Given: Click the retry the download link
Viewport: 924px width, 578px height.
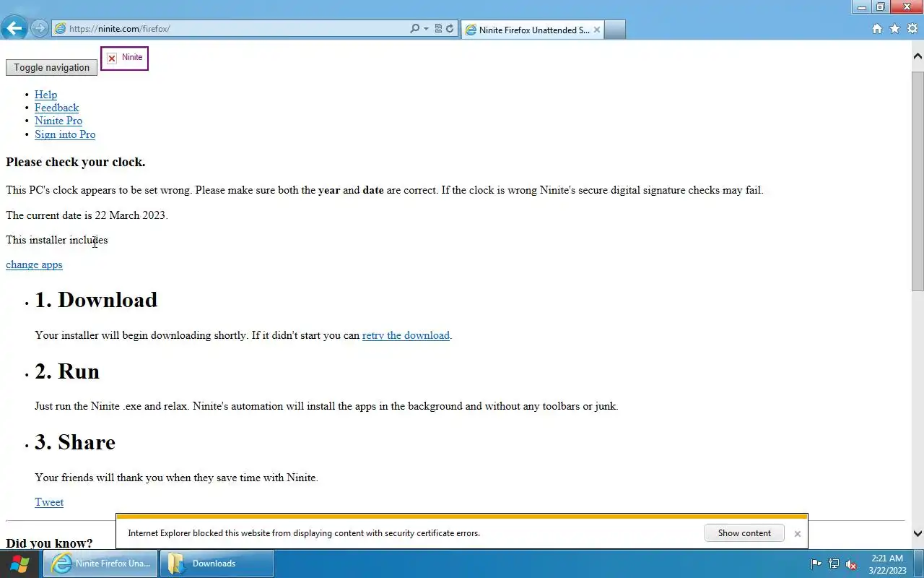Looking at the screenshot, I should coord(406,335).
